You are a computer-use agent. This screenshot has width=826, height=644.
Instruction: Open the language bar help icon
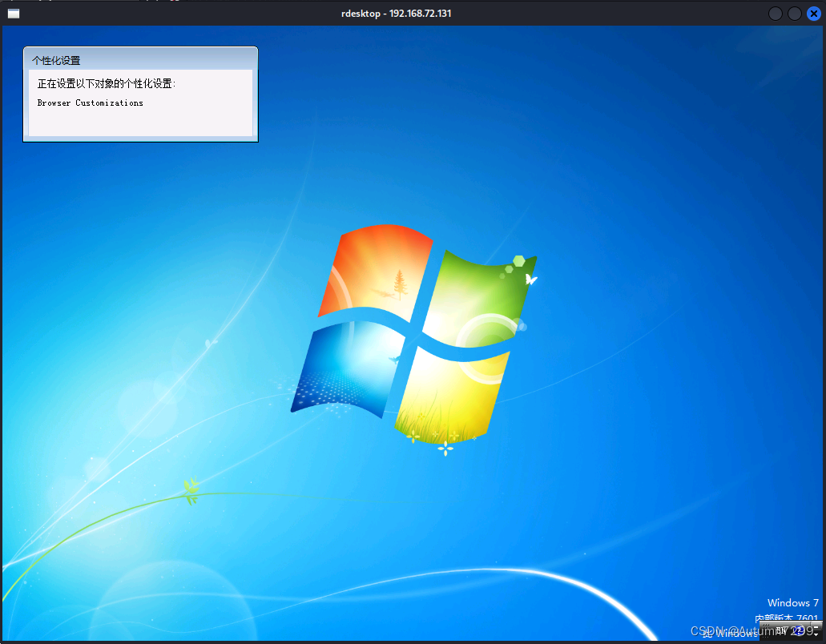tap(799, 630)
